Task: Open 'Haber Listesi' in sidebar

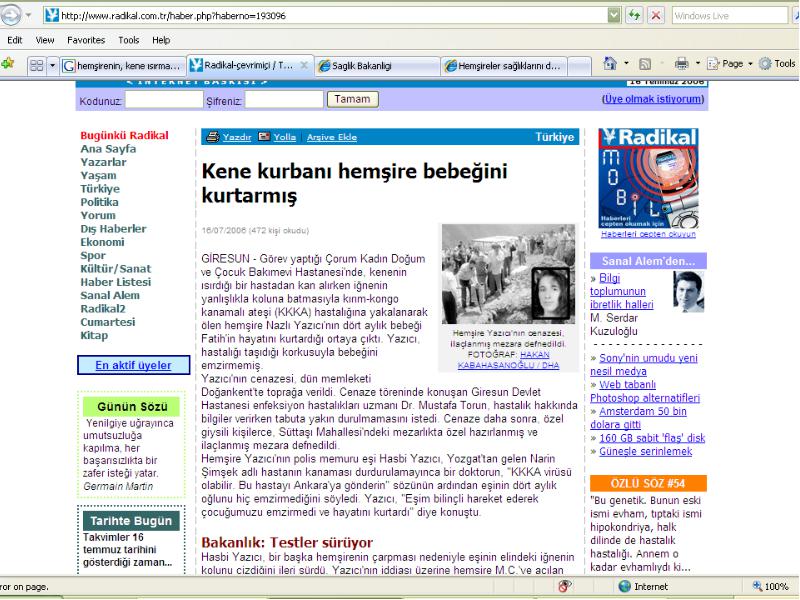Action: click(116, 282)
